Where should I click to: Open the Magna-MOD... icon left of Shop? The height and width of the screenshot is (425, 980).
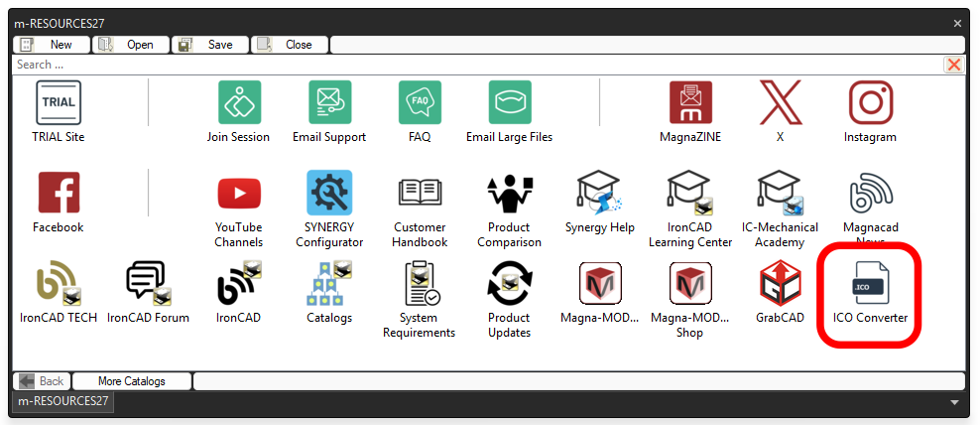(600, 283)
